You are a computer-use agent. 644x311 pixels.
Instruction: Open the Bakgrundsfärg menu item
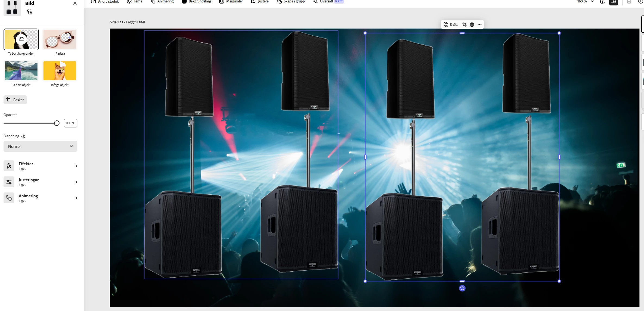click(196, 2)
